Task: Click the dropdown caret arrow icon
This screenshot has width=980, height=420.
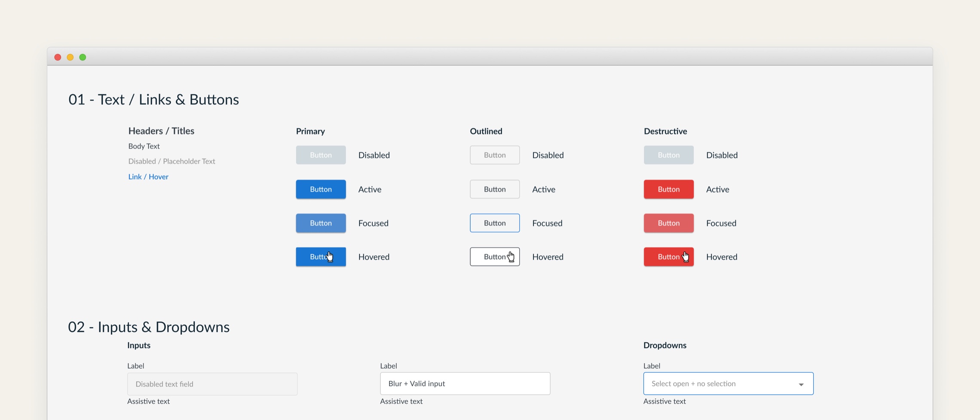Action: 801,384
